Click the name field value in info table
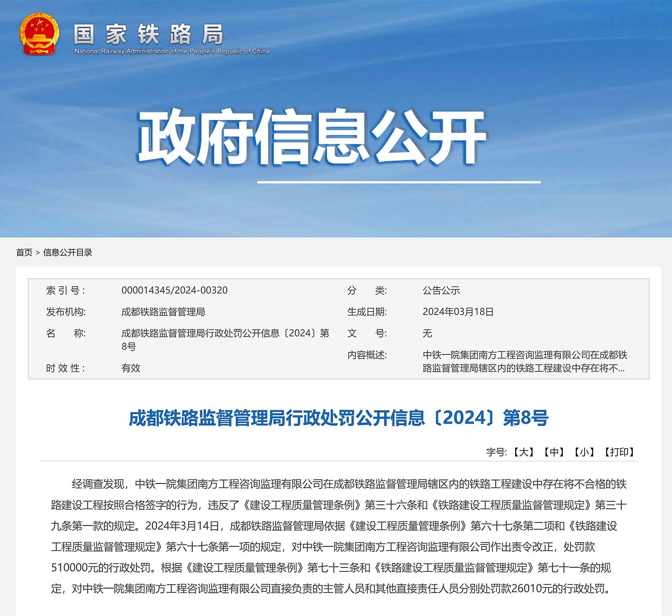Screen dimensions: 672x616 click(x=225, y=340)
